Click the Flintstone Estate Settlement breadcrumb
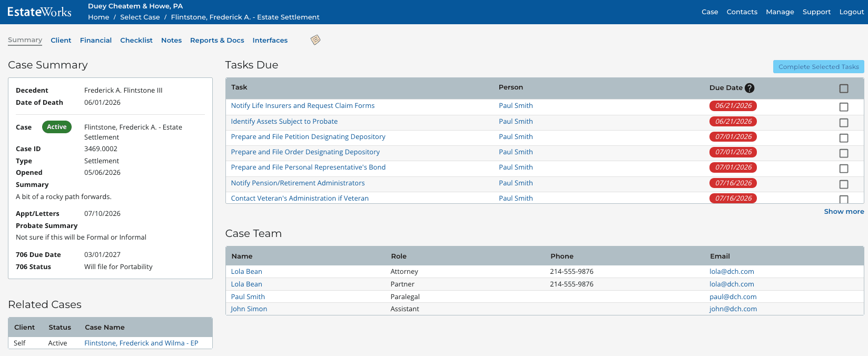Viewport: 868px width, 356px height. 245,17
